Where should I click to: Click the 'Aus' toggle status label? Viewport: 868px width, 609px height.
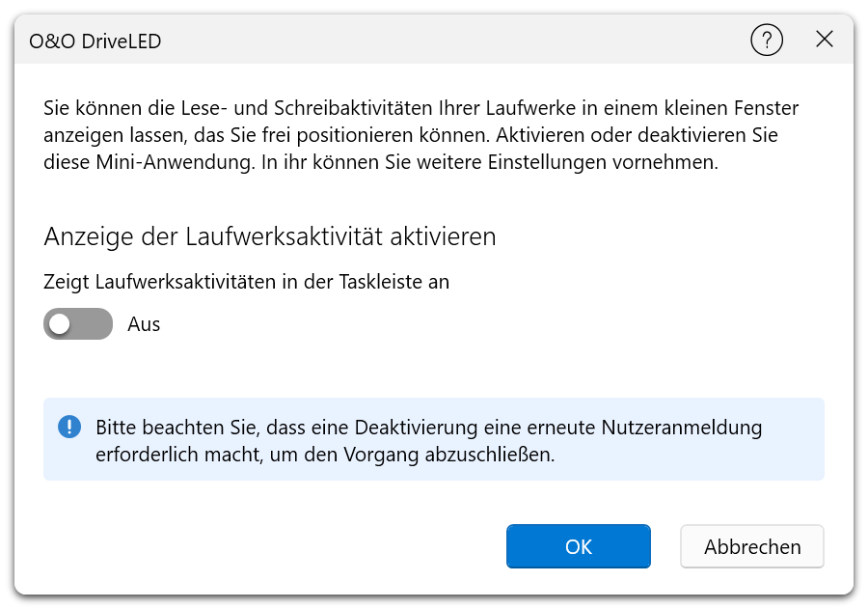pyautogui.click(x=144, y=324)
